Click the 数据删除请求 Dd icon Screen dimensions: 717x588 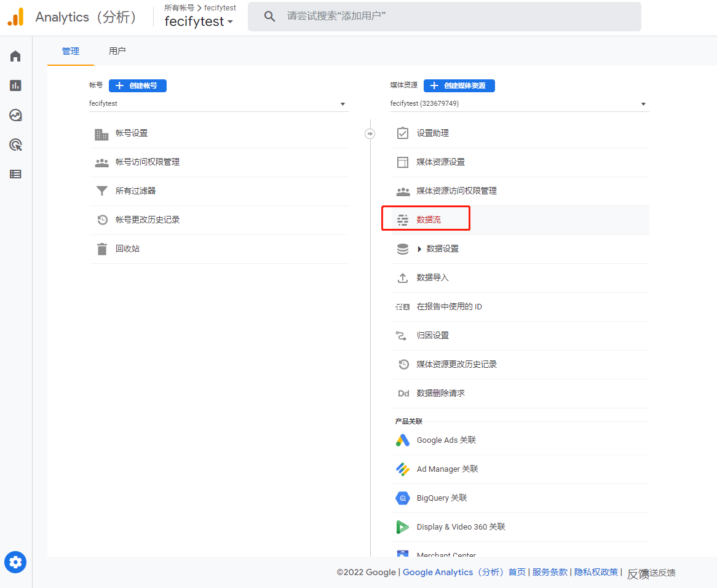403,393
